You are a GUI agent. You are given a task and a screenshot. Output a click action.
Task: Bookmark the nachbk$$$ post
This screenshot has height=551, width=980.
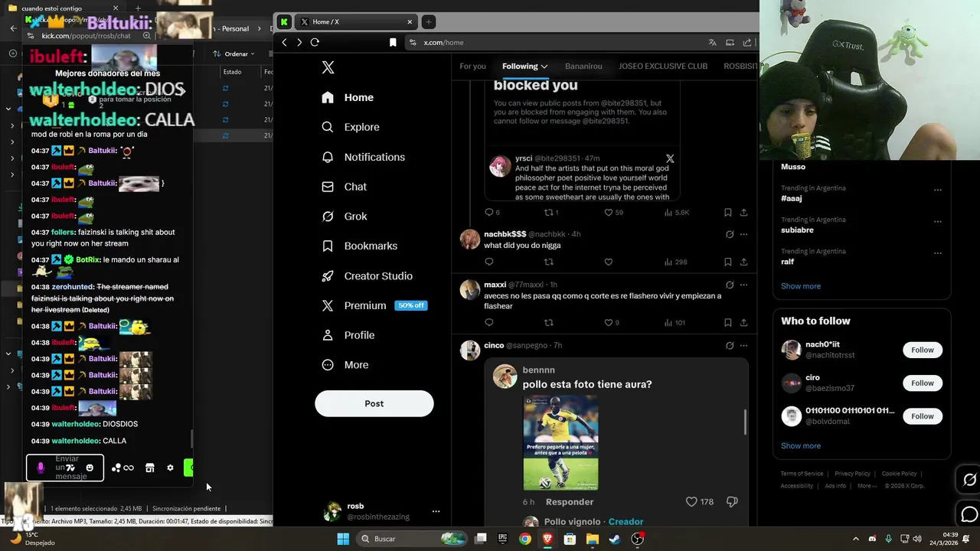point(727,262)
